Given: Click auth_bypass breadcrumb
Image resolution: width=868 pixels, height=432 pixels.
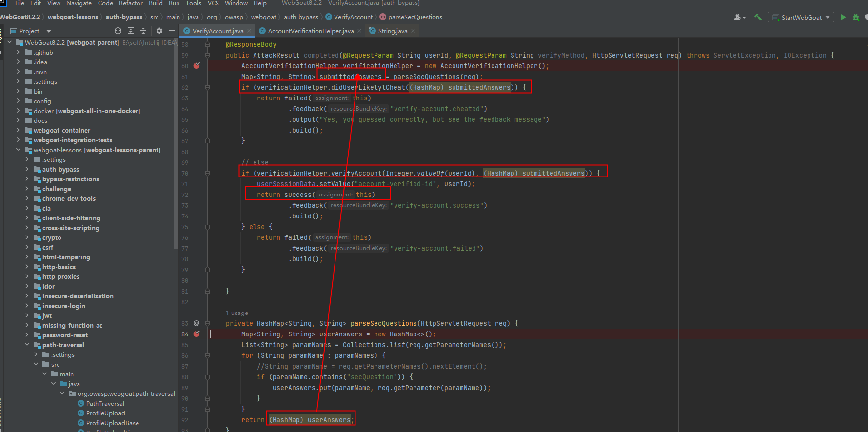Looking at the screenshot, I should point(301,17).
